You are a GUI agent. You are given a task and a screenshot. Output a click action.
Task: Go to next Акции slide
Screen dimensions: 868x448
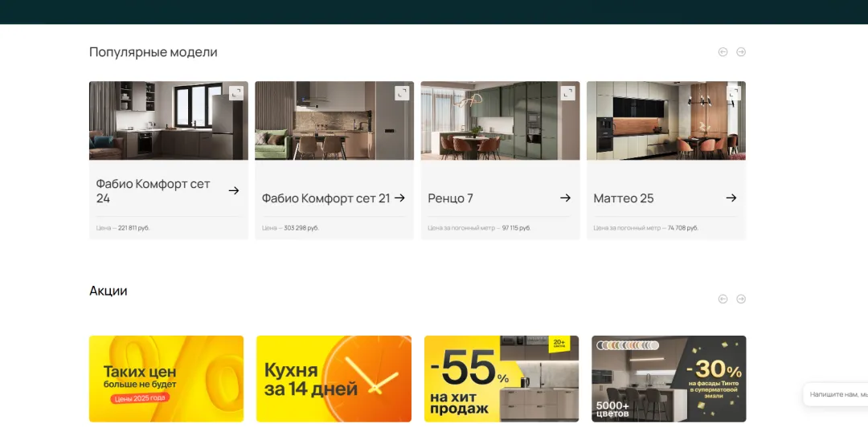coord(741,299)
